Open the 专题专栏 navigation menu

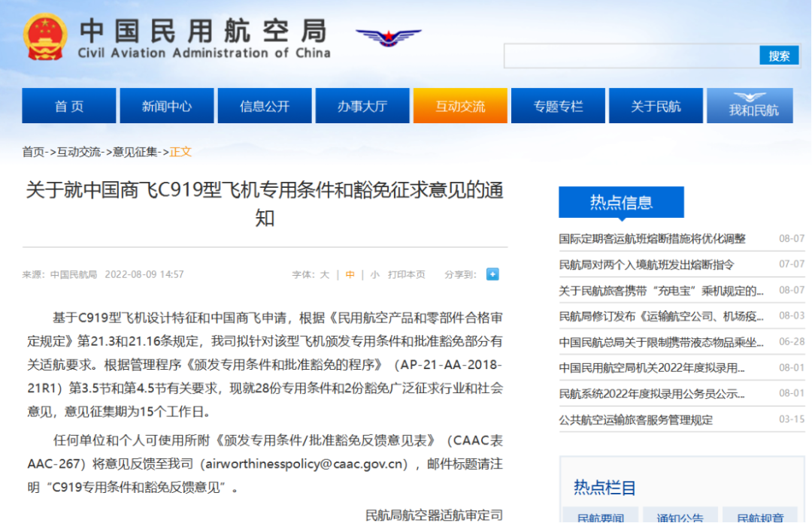558,105
